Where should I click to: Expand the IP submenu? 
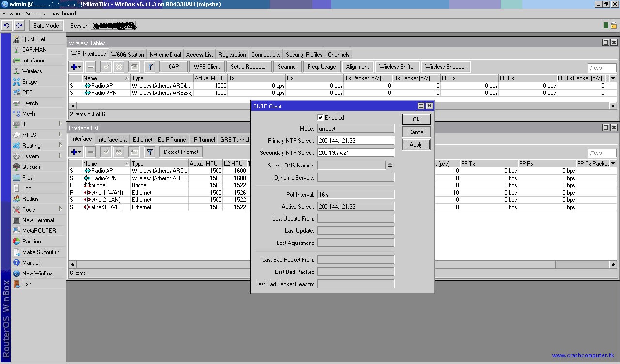click(x=60, y=124)
